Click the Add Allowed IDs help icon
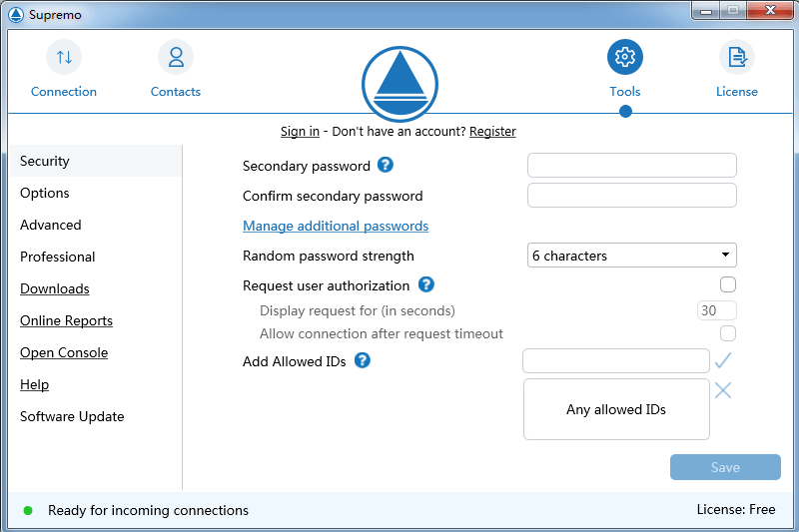The image size is (799, 532). point(363,360)
